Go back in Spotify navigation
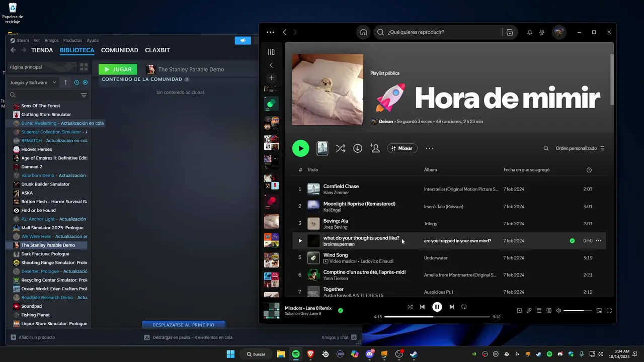 coord(284,32)
